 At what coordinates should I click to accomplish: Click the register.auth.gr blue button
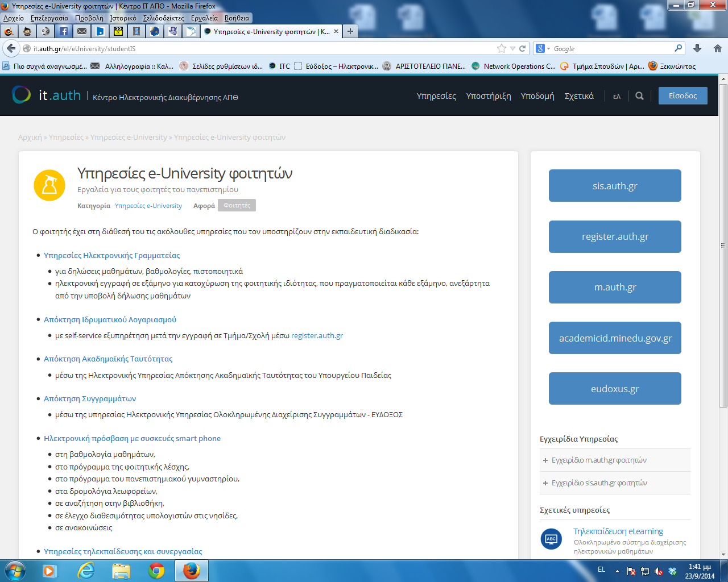pos(615,236)
